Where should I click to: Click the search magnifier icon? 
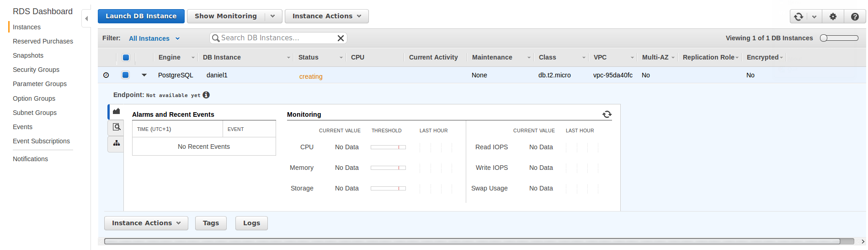216,38
